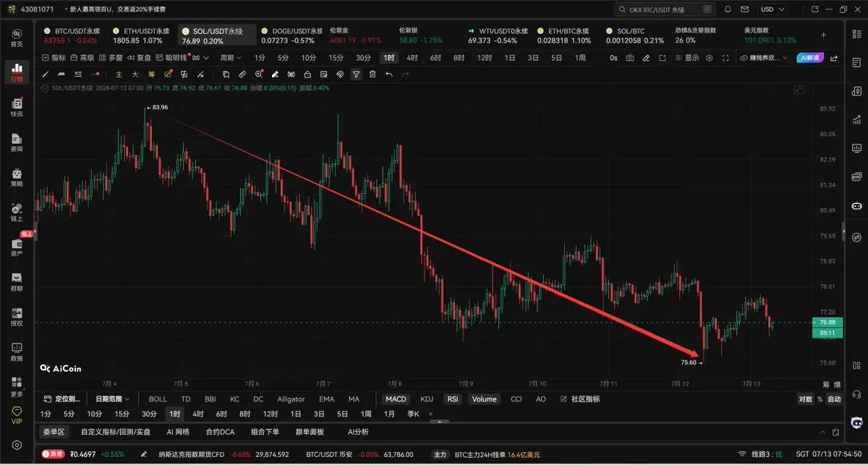Click the 复盘 replay button
The image size is (868, 465).
(x=140, y=58)
